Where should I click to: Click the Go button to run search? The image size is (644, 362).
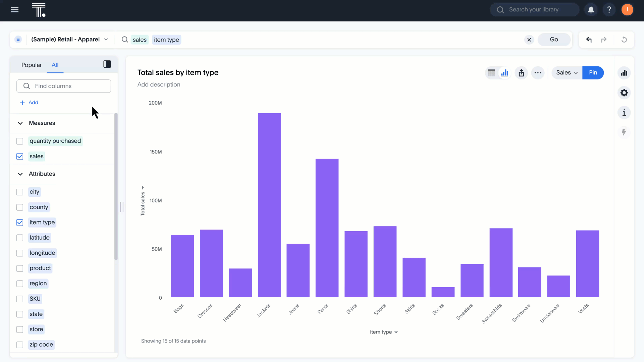click(x=554, y=39)
